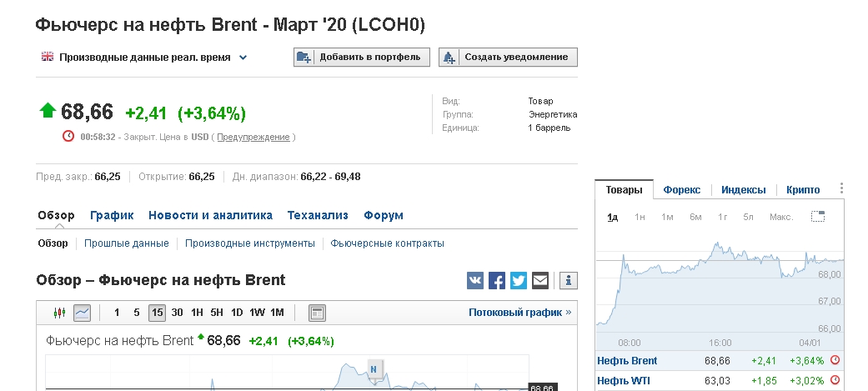868x391 pixels.
Task: Select 5л range in widget chart
Action: coord(748,217)
